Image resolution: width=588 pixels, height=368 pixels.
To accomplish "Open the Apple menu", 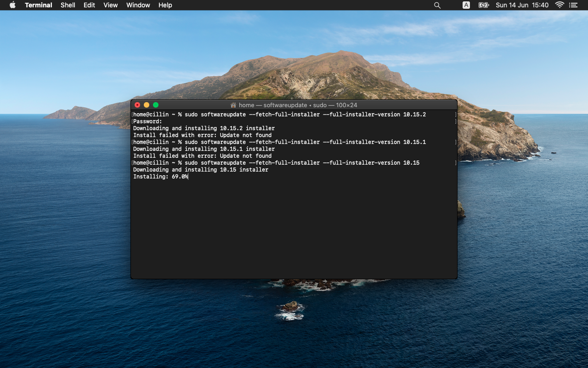I will point(12,5).
